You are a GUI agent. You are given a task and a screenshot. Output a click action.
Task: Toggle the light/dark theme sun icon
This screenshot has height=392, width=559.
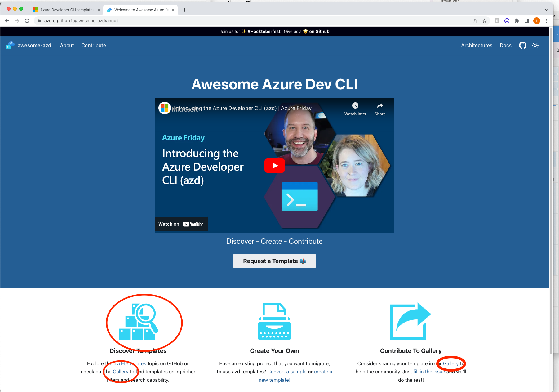tap(535, 45)
